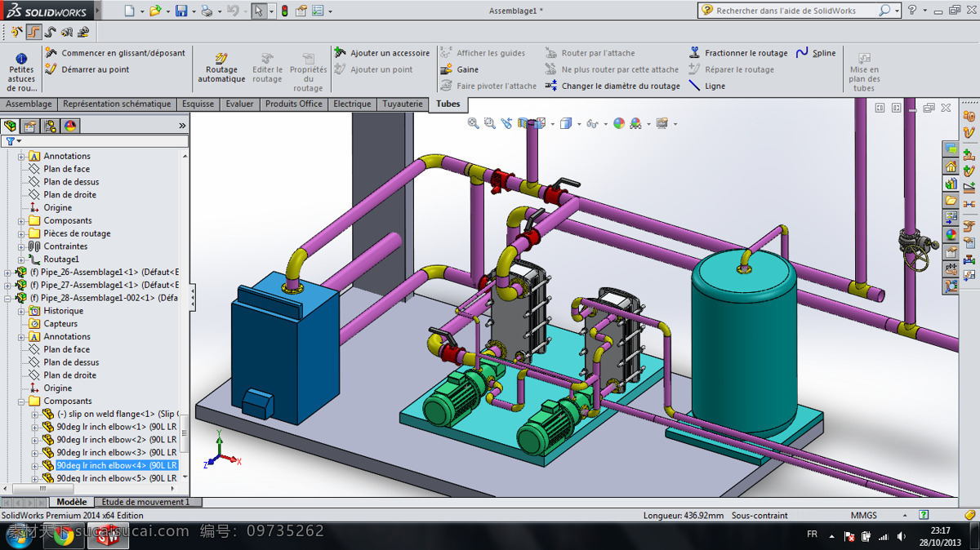Switch to the PropertyManager panel tab
980x550 pixels.
tap(30, 126)
